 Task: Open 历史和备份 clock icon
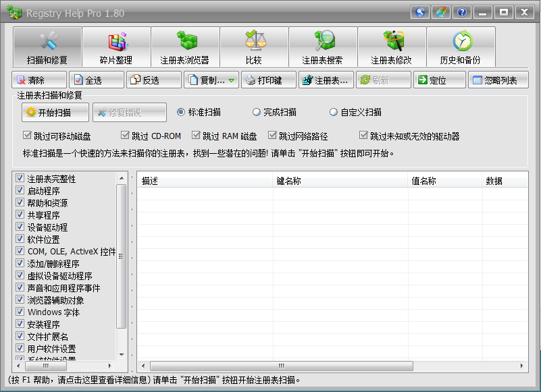point(462,41)
